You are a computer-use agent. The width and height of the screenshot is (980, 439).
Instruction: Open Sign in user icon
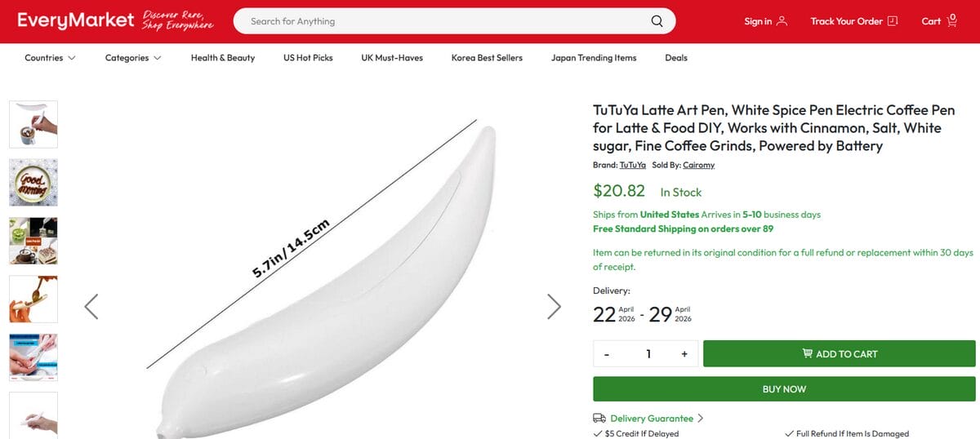point(782,21)
